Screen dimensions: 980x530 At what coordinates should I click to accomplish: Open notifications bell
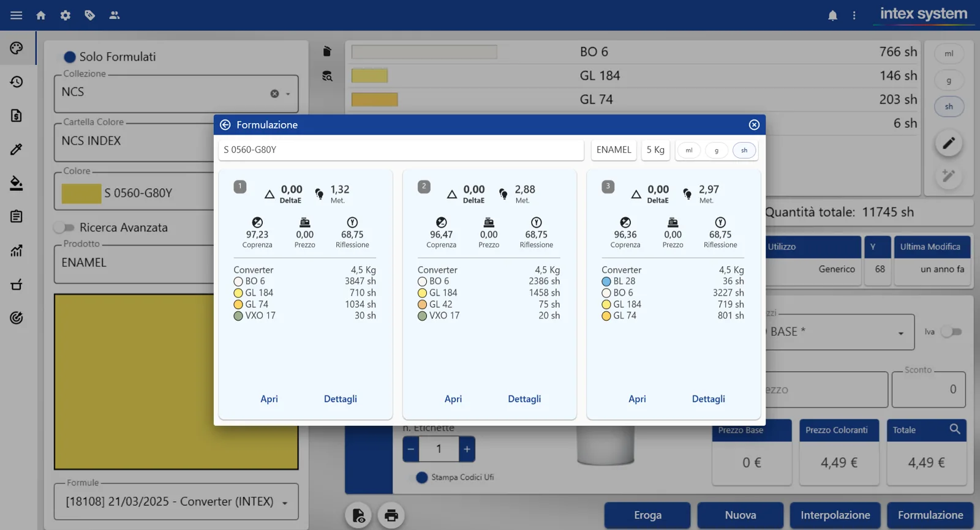[832, 15]
